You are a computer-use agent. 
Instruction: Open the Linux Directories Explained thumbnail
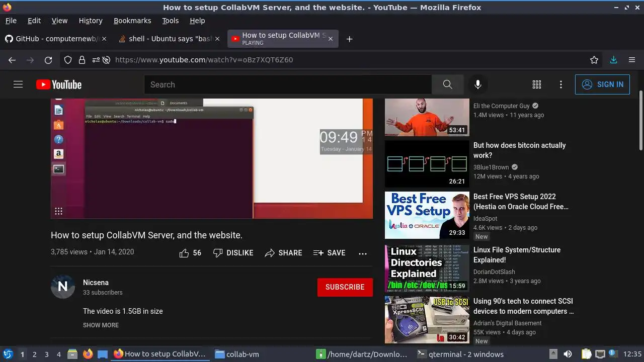tap(427, 268)
